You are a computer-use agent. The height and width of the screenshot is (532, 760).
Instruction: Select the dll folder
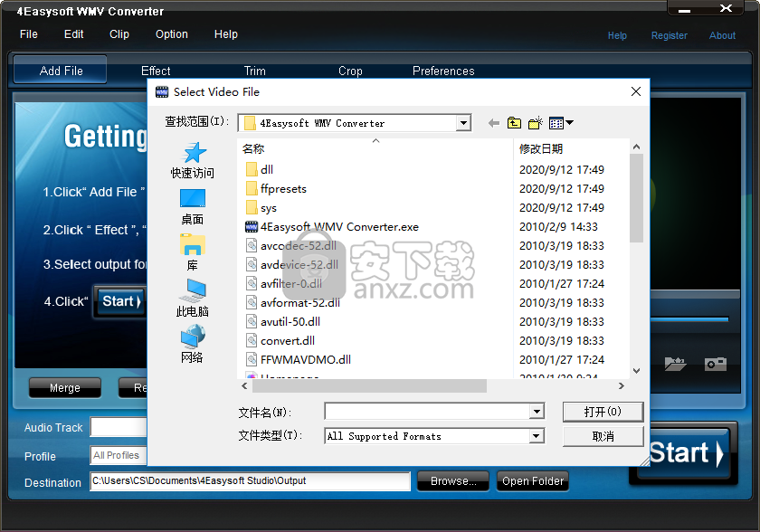[x=260, y=169]
